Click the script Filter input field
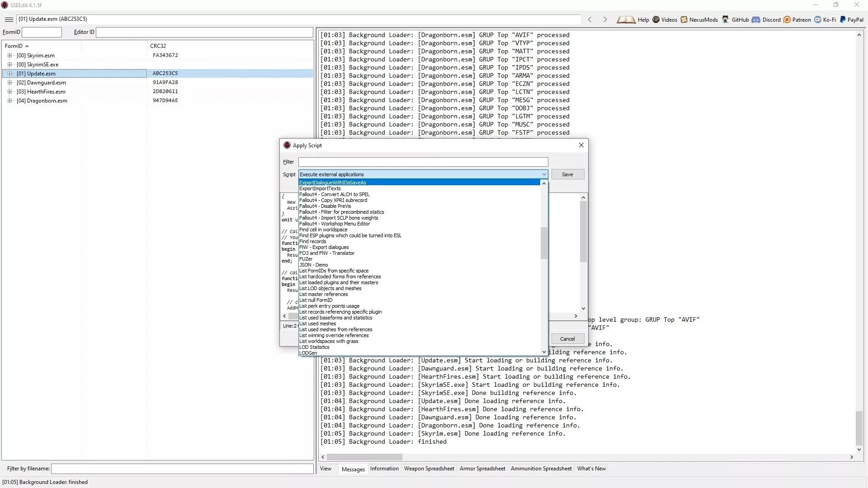 tap(423, 162)
